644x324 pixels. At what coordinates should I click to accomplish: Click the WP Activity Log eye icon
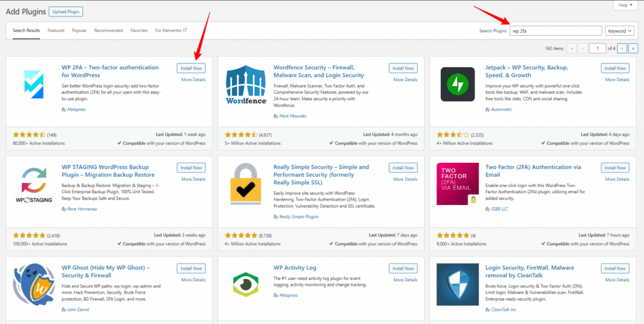coord(246,284)
